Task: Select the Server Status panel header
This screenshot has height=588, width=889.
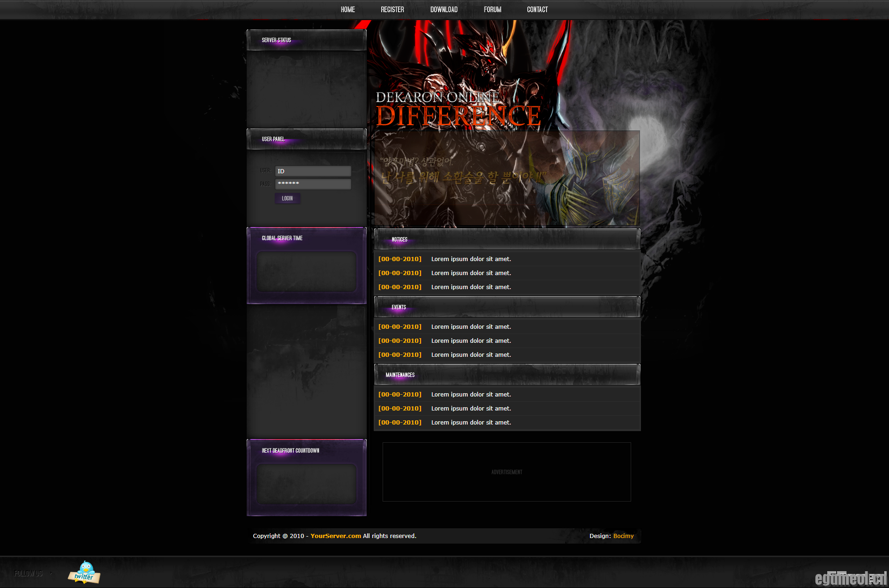Action: coord(277,40)
